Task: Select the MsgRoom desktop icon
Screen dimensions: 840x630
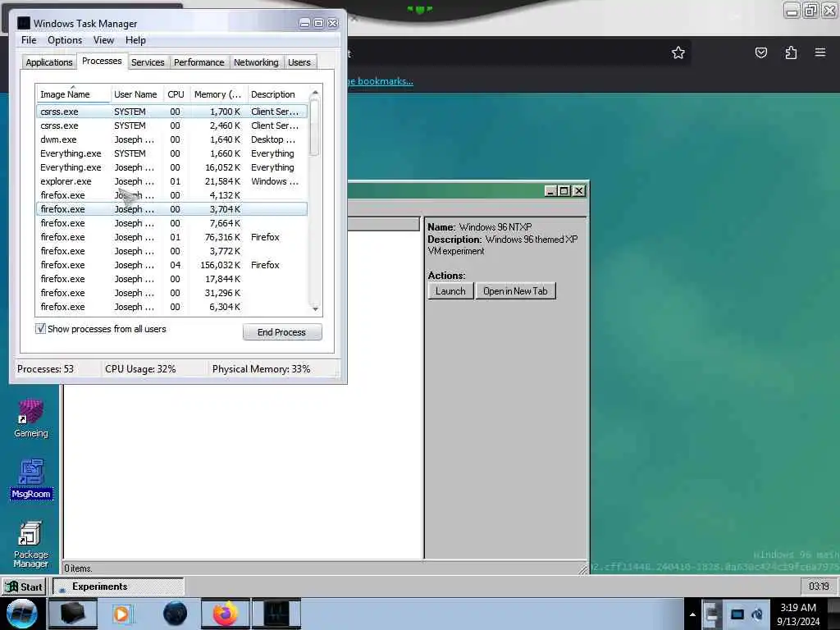Action: [x=31, y=479]
